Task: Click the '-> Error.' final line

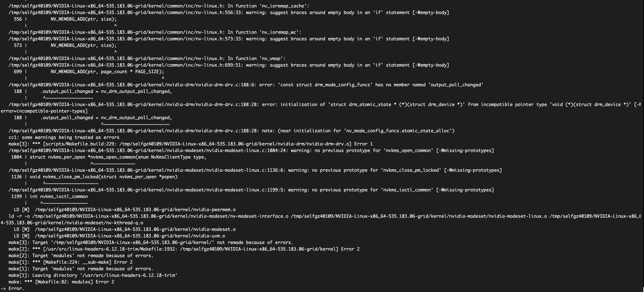Action: coord(12,289)
